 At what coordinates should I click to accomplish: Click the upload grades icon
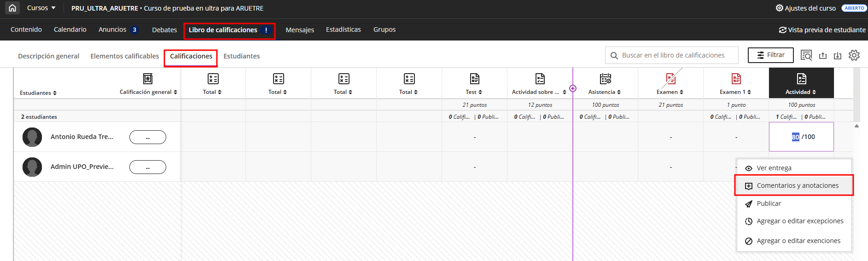click(x=823, y=56)
